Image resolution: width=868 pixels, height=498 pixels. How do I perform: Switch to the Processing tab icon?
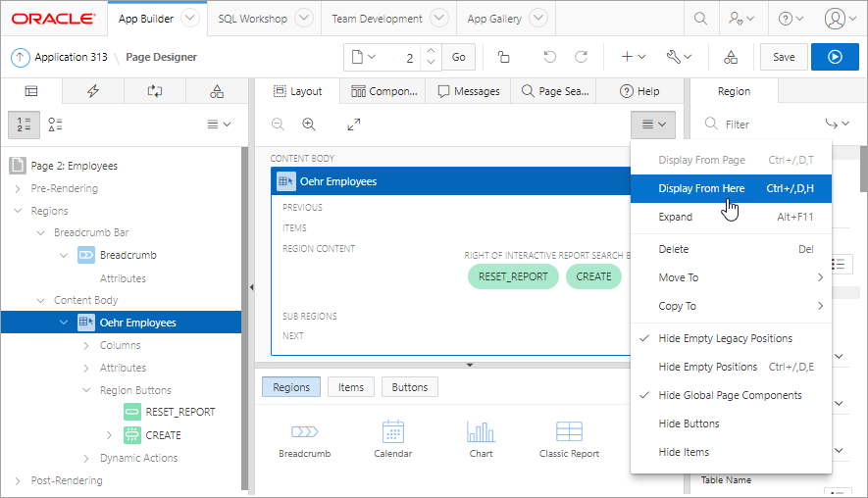point(155,91)
